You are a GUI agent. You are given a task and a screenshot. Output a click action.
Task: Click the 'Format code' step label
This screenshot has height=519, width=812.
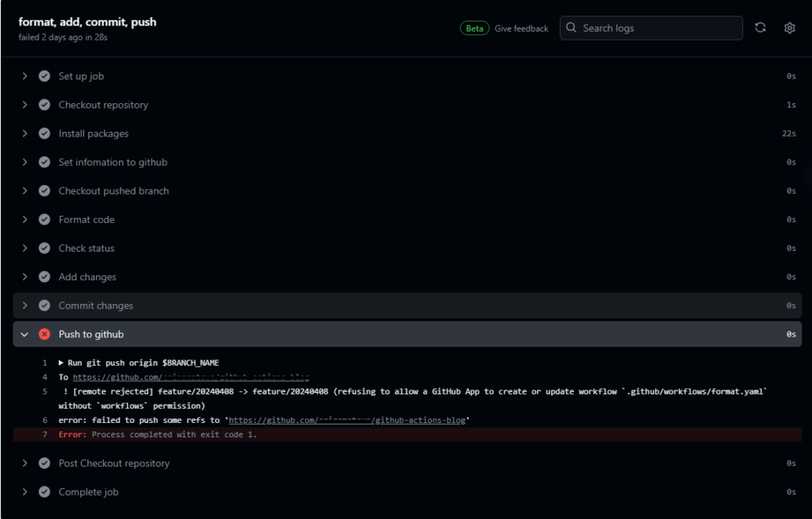coord(86,220)
